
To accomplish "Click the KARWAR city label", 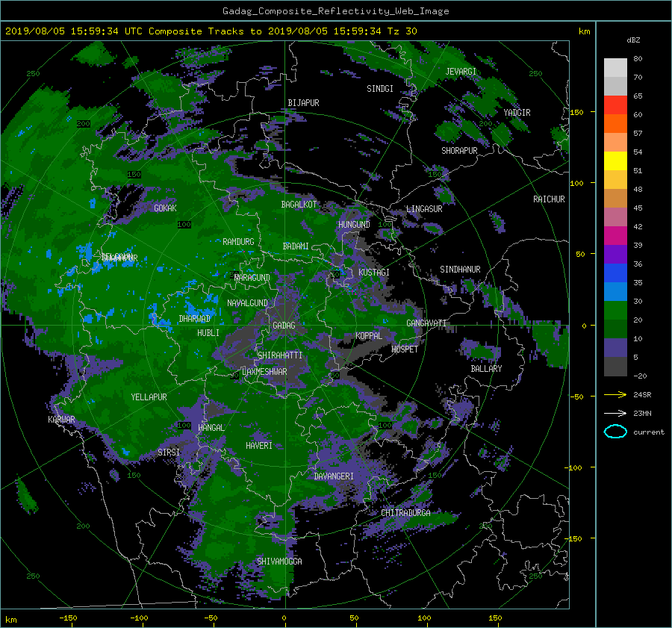I will click(x=61, y=420).
